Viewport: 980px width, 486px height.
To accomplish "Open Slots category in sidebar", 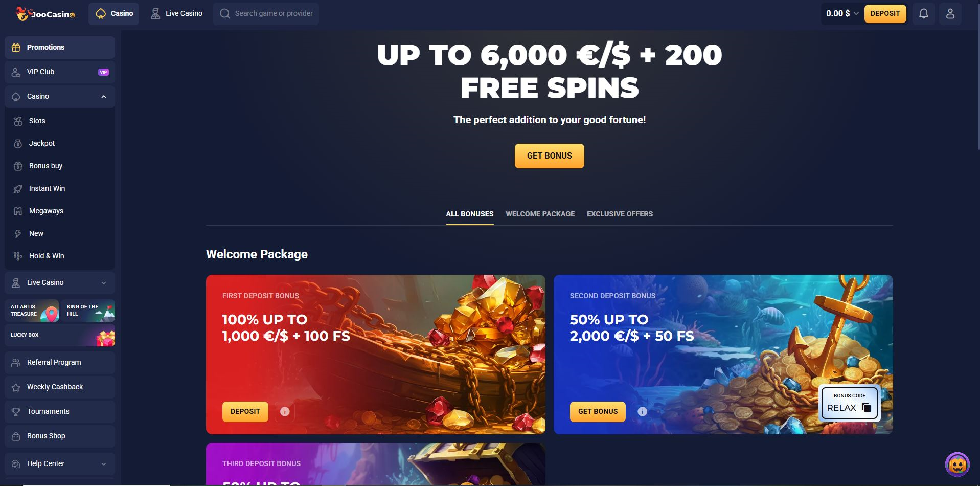I will click(60, 121).
